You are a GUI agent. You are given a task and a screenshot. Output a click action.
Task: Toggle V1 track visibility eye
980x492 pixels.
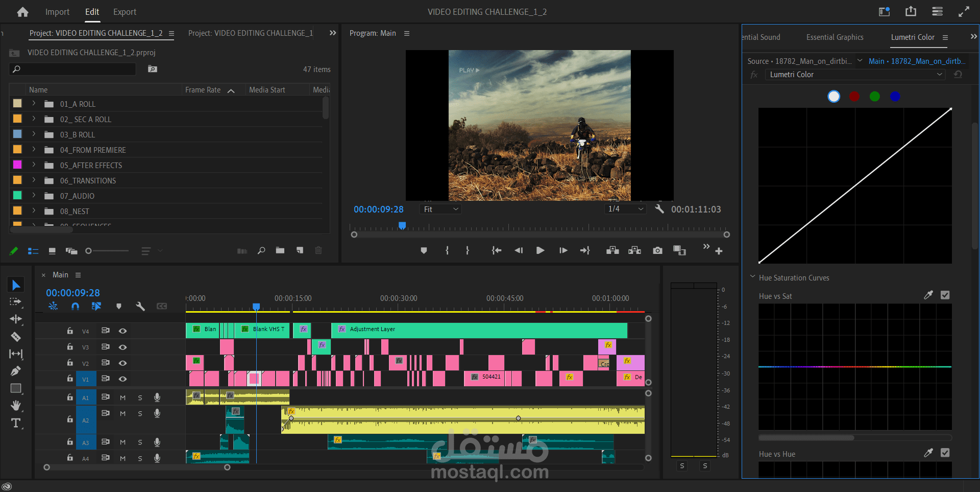coord(122,379)
